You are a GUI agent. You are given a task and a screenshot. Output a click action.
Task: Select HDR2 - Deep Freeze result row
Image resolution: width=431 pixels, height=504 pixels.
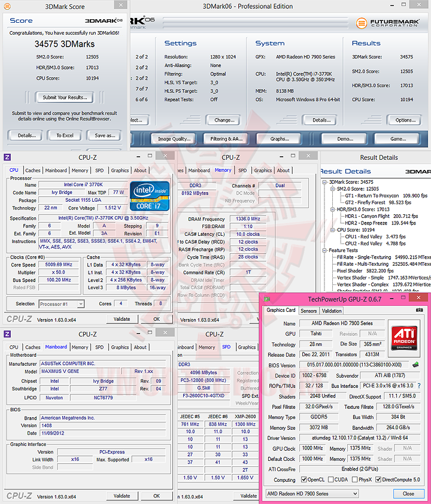coord(380,223)
